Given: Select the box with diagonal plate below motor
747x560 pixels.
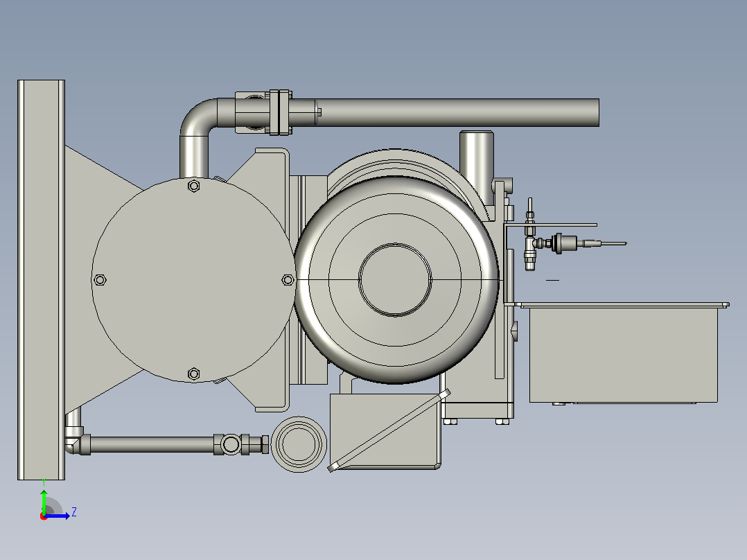Looking at the screenshot, I should tap(385, 431).
